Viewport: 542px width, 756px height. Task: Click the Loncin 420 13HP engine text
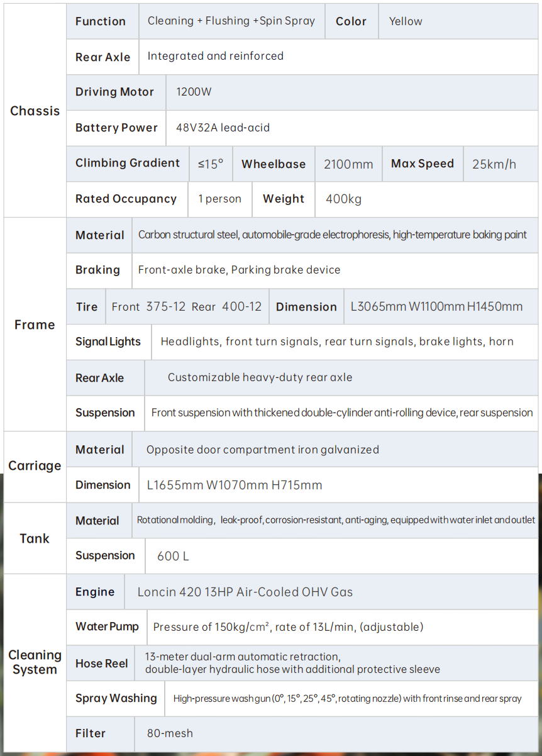coord(245,592)
